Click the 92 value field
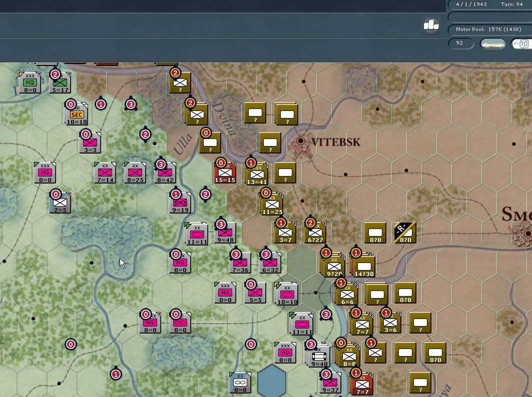Screen dimensions: 532x397 pyautogui.click(x=461, y=43)
